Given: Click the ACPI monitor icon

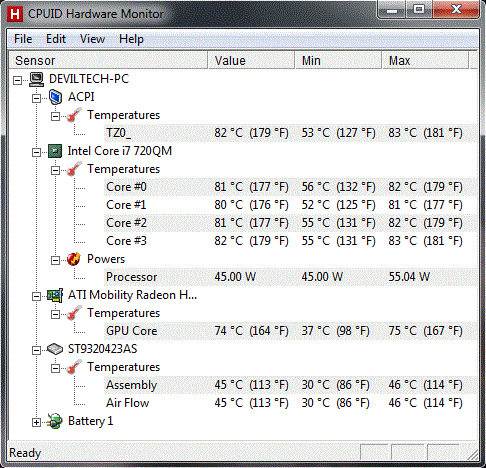Looking at the screenshot, I should click(55, 97).
